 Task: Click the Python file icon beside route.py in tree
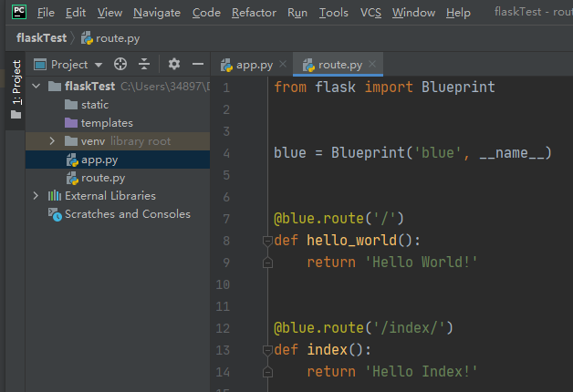click(72, 178)
